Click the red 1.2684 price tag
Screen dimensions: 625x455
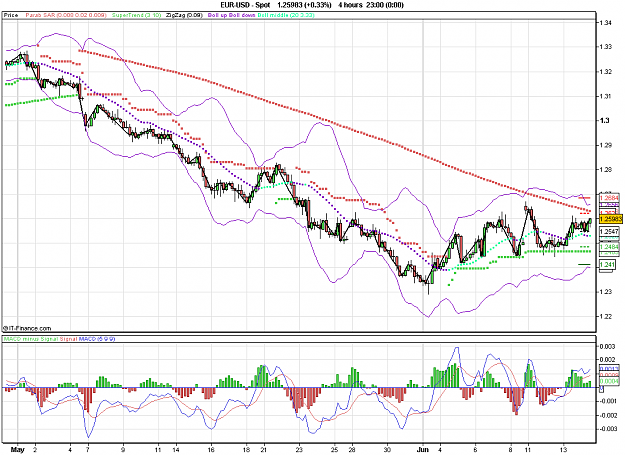coord(609,198)
